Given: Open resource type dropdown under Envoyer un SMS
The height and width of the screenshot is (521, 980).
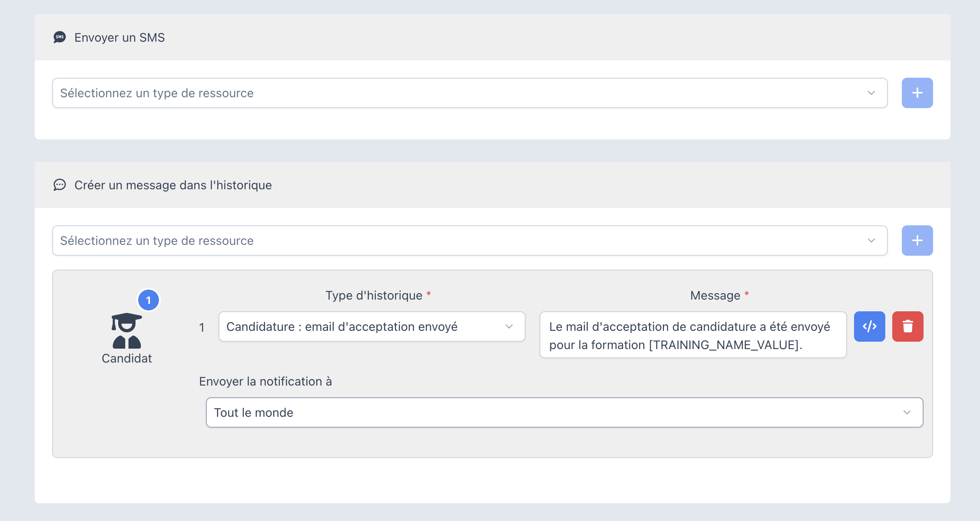Looking at the screenshot, I should [470, 93].
